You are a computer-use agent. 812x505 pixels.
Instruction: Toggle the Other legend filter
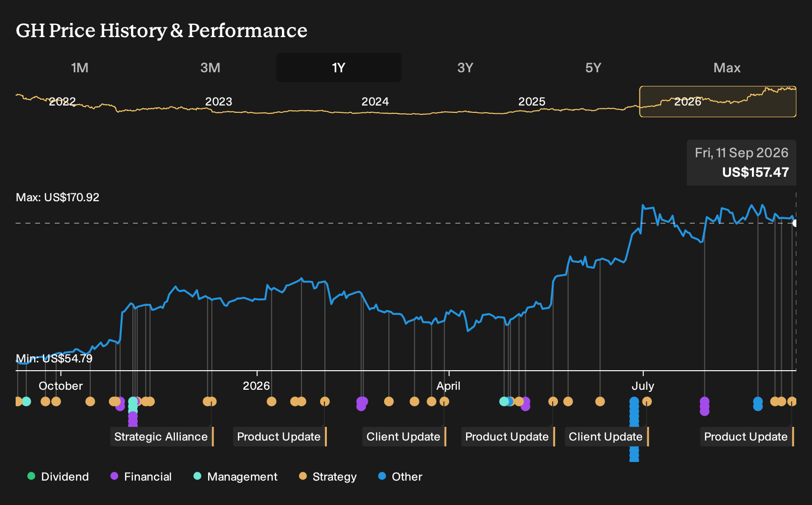(400, 477)
